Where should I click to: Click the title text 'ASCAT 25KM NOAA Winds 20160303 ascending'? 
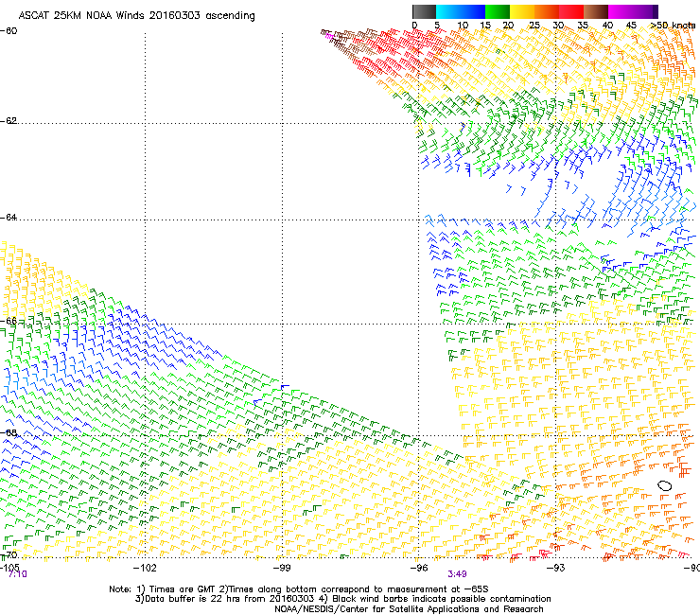[136, 16]
